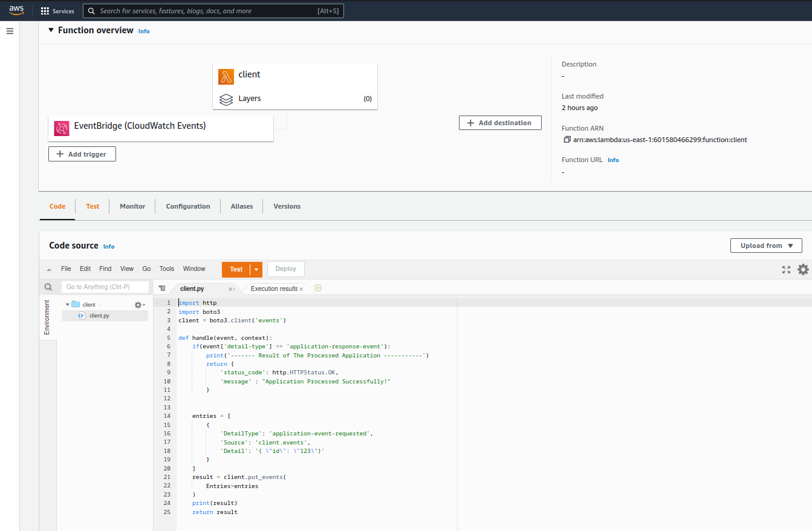Switch to the Monitor tab
The width and height of the screenshot is (812, 531).
tap(132, 206)
